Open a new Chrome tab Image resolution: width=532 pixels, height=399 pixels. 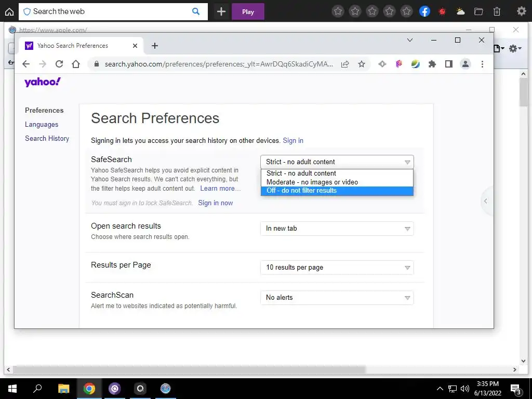click(x=155, y=46)
